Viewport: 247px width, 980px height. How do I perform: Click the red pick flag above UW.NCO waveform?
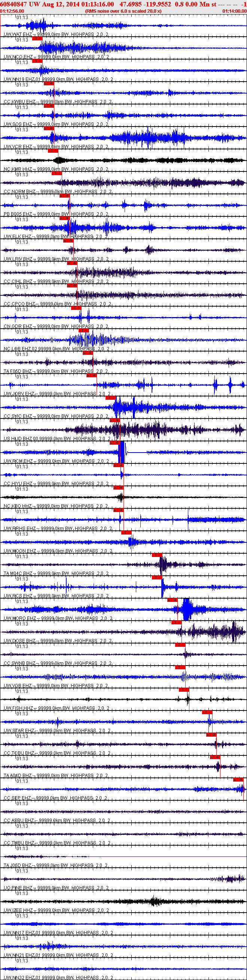tap(37, 39)
